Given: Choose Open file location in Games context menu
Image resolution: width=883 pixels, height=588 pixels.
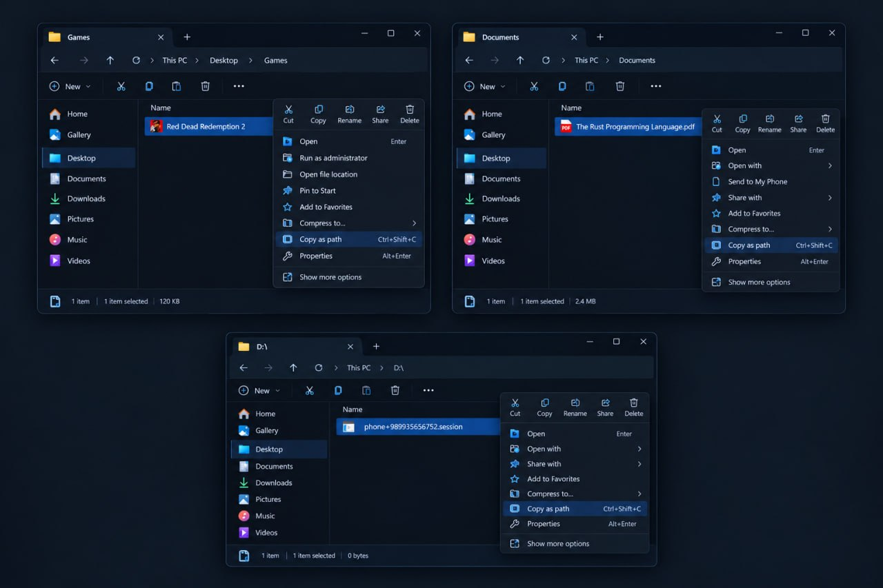Looking at the screenshot, I should pos(349,174).
